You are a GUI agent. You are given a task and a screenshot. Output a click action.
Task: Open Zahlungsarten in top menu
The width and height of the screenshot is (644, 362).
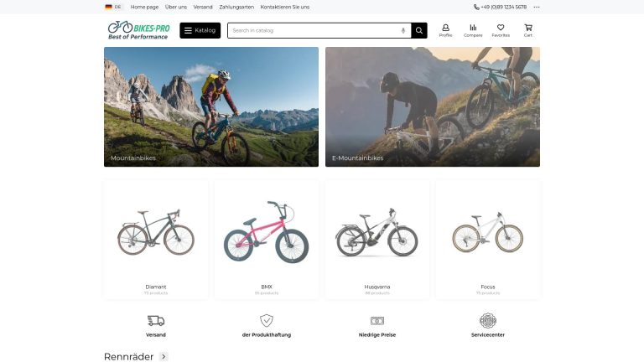236,7
